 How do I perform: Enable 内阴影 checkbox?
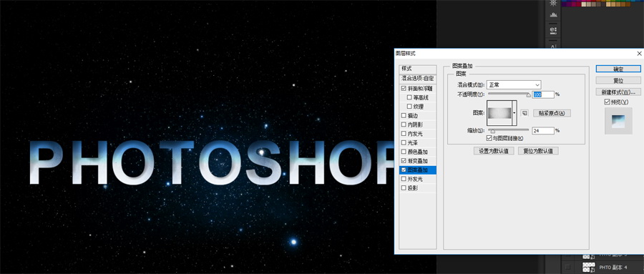(x=404, y=124)
